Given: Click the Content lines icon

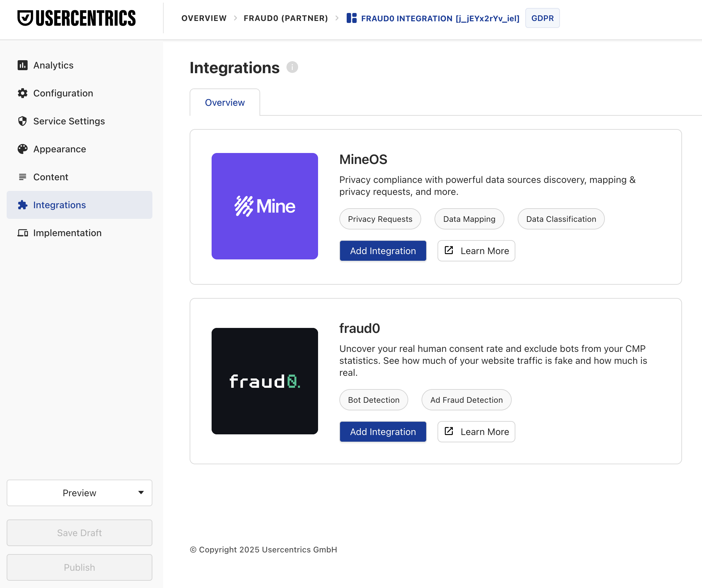Looking at the screenshot, I should coord(22,177).
